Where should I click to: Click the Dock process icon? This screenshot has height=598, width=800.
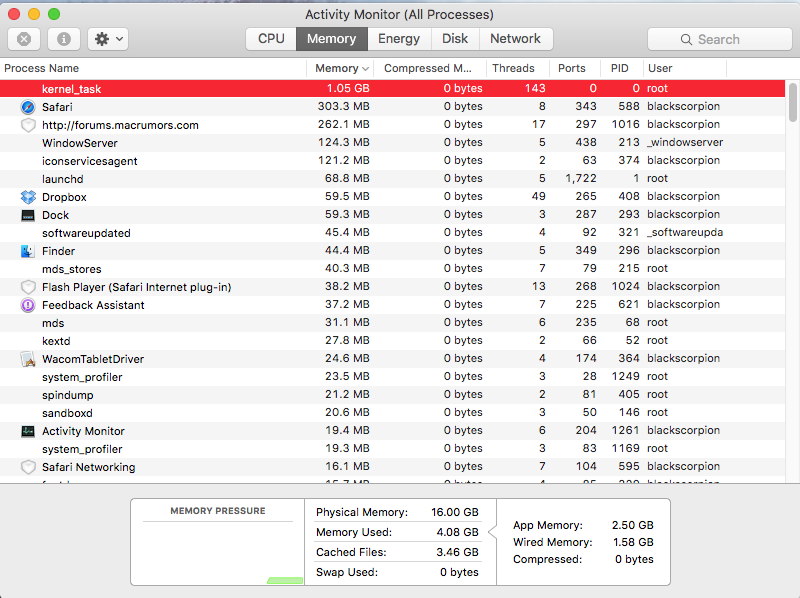[x=28, y=215]
